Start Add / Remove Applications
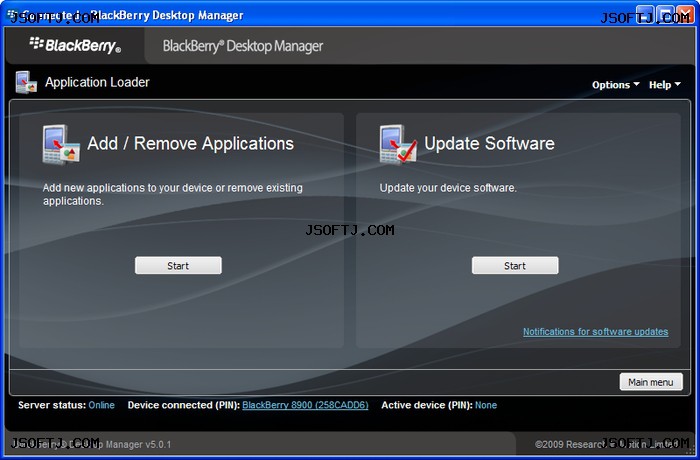Image resolution: width=700 pixels, height=460 pixels. pos(178,265)
